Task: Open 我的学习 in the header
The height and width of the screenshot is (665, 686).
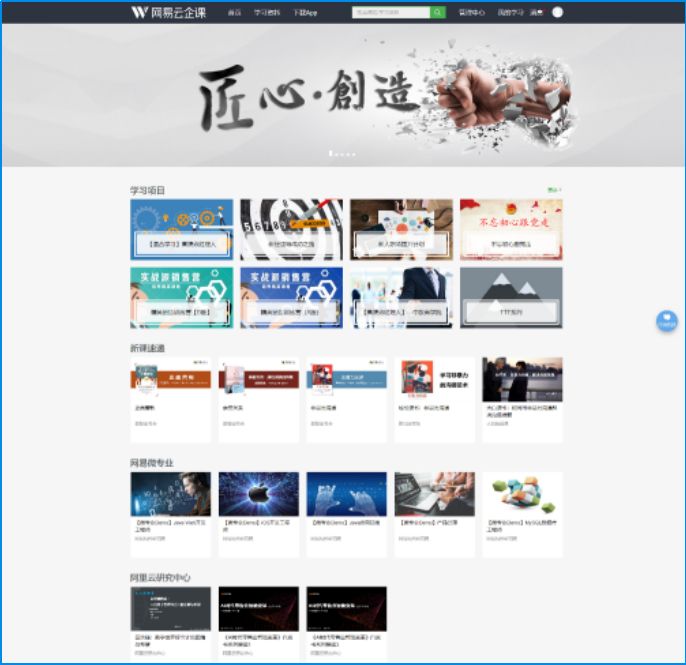Action: (x=510, y=13)
